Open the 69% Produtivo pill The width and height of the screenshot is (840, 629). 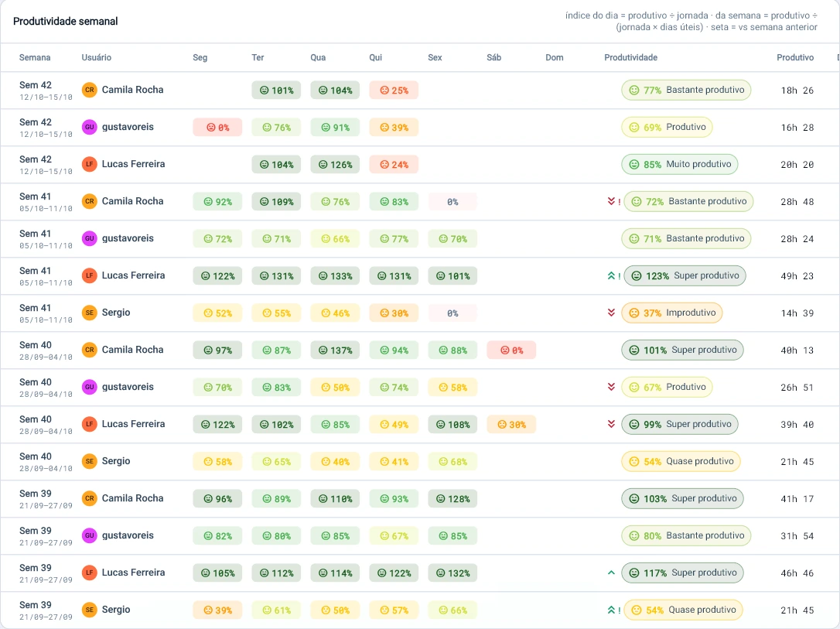(x=667, y=127)
